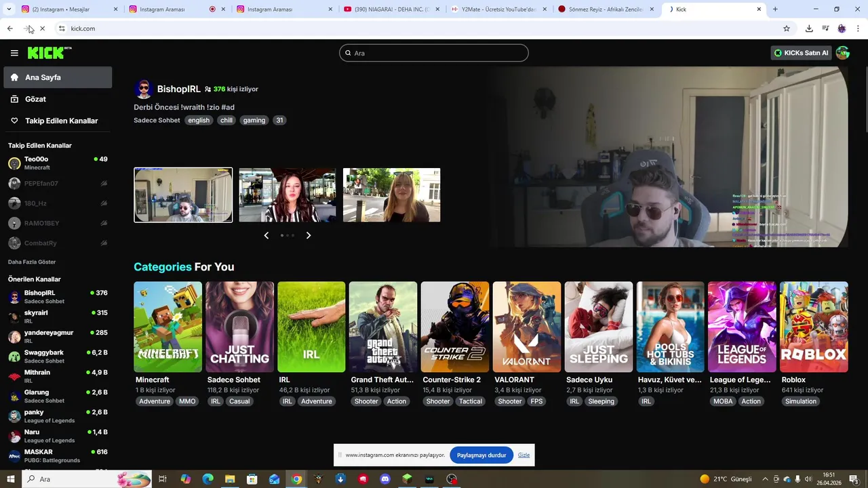Screen dimensions: 868x488
Task: Open the browser downloads icon
Action: tap(809, 28)
